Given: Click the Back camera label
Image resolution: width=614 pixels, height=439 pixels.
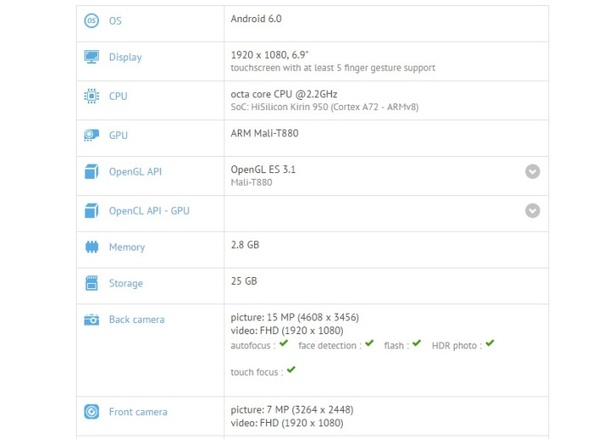Looking at the screenshot, I should 137,320.
